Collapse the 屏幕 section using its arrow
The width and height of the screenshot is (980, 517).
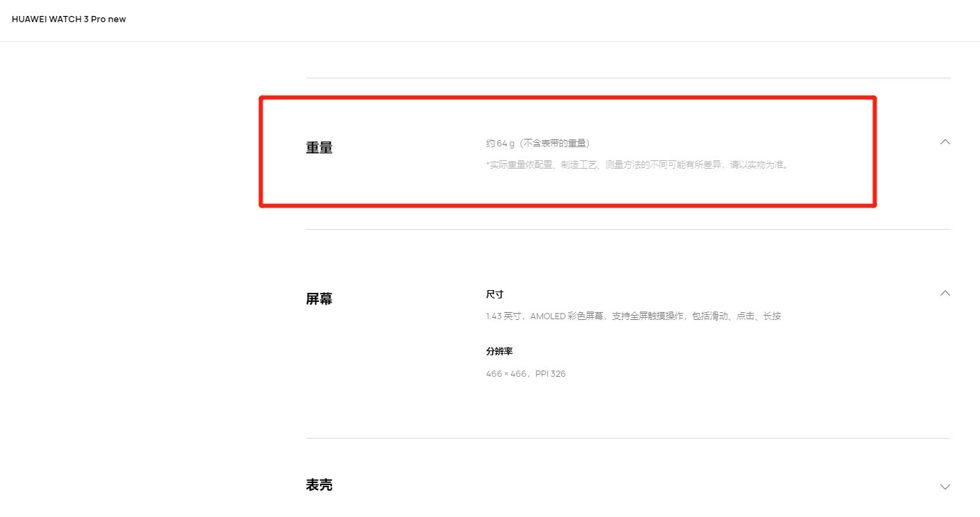(x=945, y=293)
